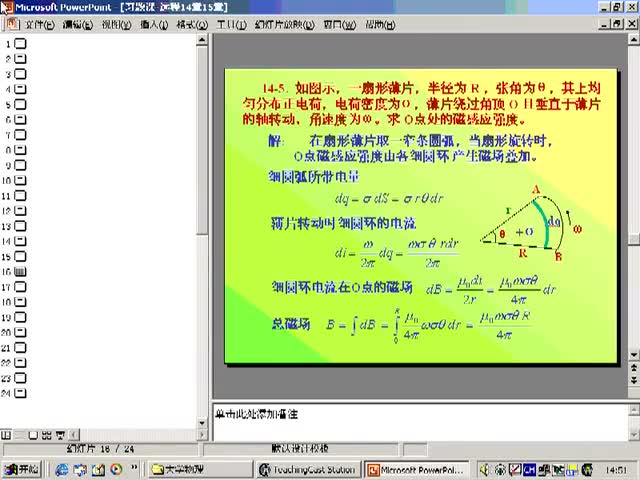Open the 插入(I) menu
This screenshot has height=480, width=640.
click(154, 25)
